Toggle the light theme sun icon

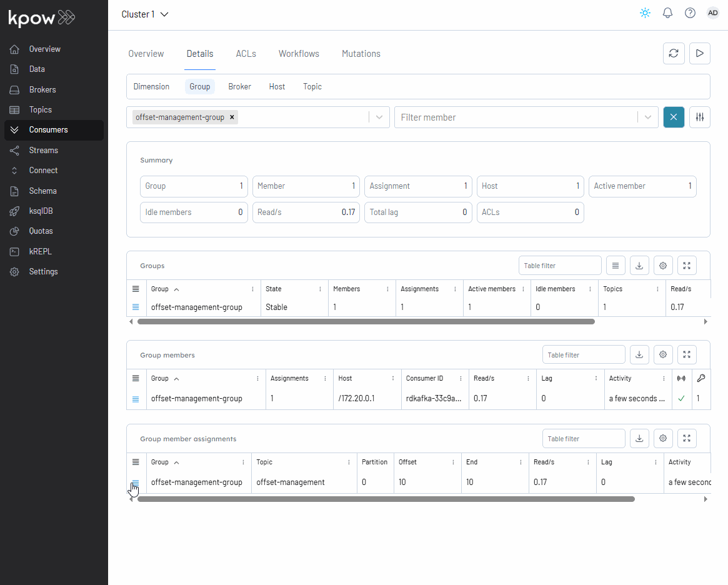[645, 13]
